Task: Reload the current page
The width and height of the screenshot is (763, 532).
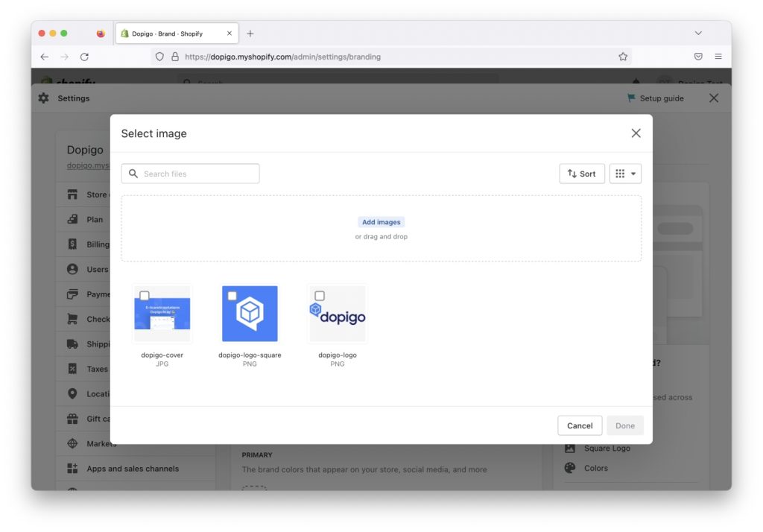Action: (84, 57)
